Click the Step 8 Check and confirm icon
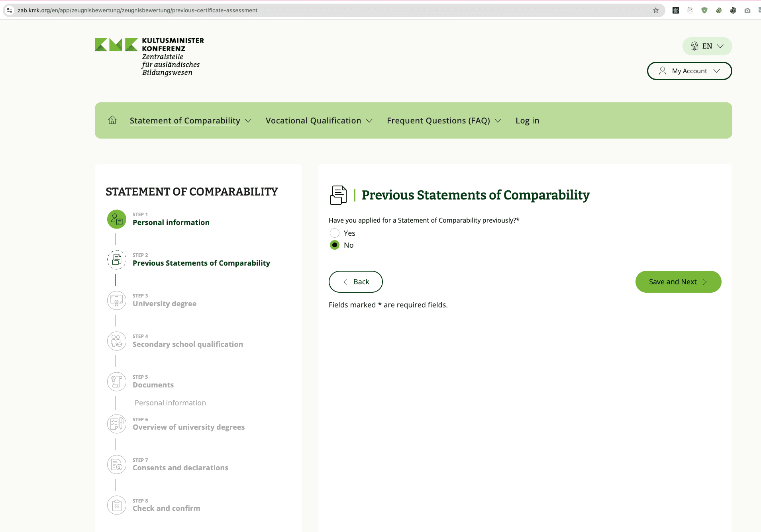 tap(117, 505)
